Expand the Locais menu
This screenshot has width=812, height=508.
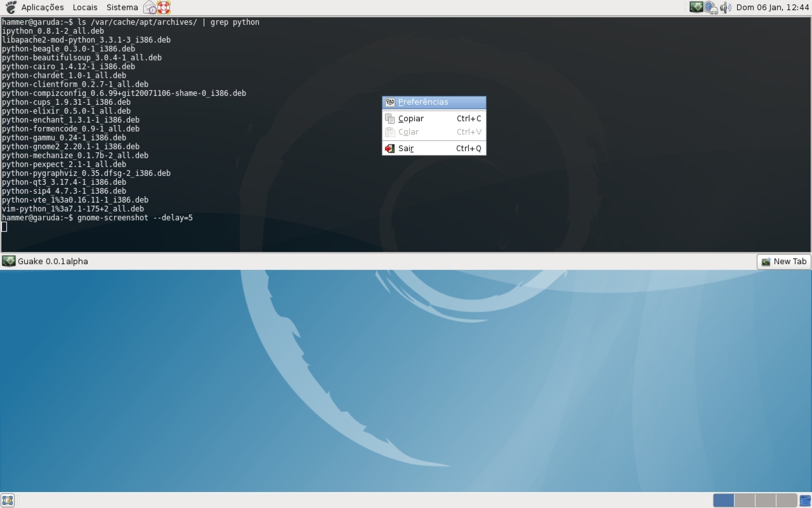click(x=85, y=8)
